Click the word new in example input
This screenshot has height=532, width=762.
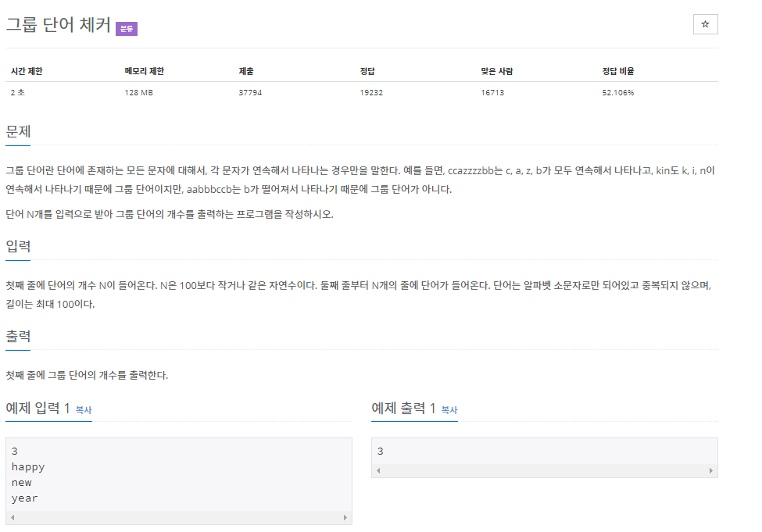tap(22, 483)
